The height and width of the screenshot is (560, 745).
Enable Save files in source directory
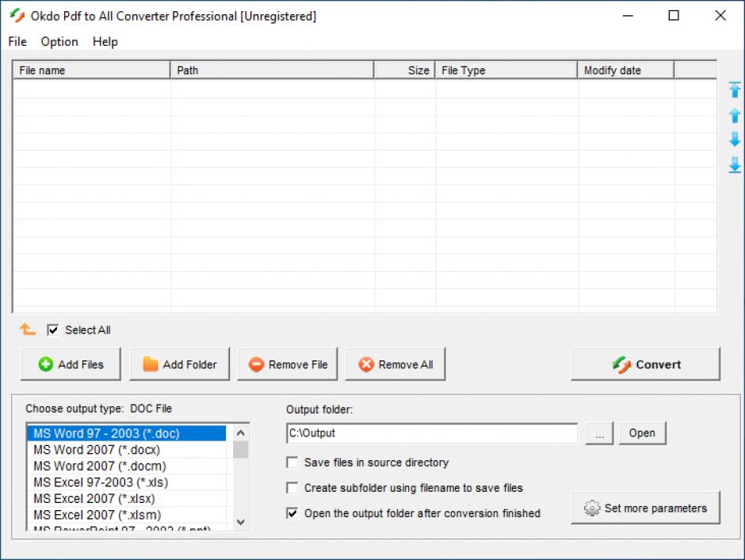click(x=292, y=462)
